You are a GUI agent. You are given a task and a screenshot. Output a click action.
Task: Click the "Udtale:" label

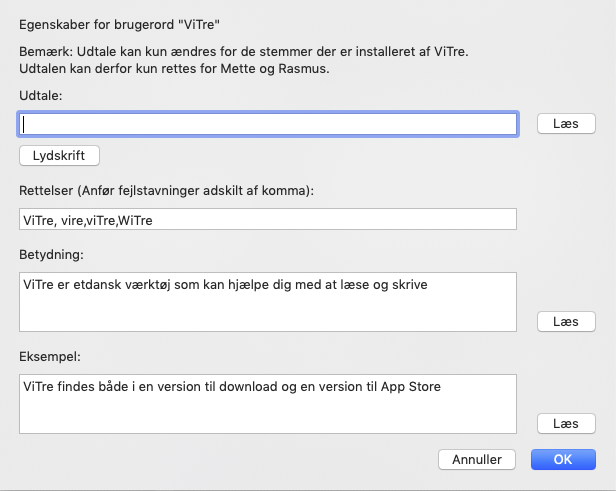(x=41, y=95)
